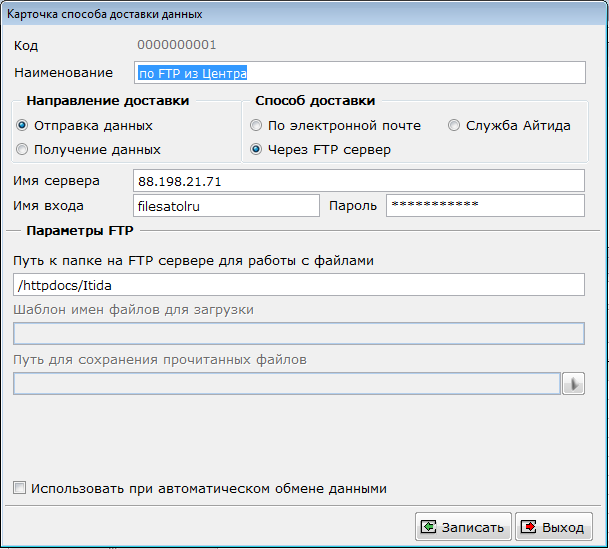Focus the Имя сервера field
This screenshot has height=549, width=609.
[x=359, y=181]
